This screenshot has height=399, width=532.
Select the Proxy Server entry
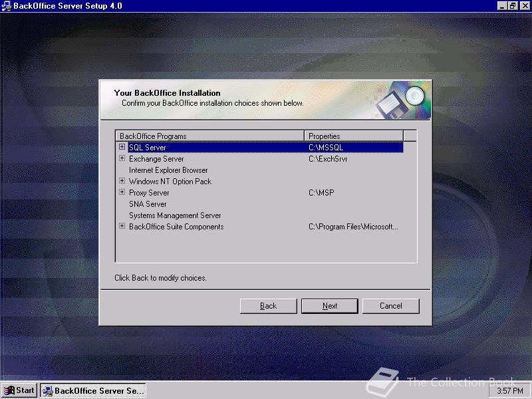(x=149, y=193)
